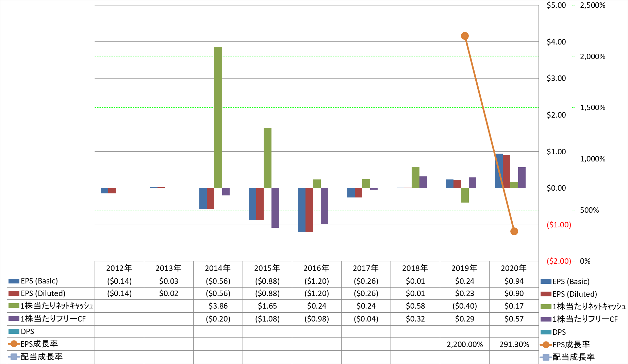Image resolution: width=628 pixels, height=364 pixels.
Task: Select the tall green 2014年 net cash bar
Action: [x=218, y=118]
